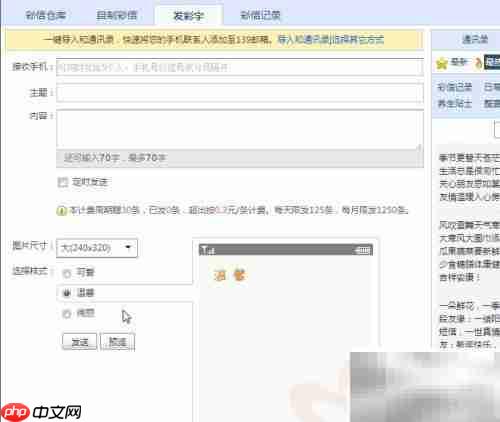Click into the 主题 subject field
The image size is (500, 422).
[240, 93]
